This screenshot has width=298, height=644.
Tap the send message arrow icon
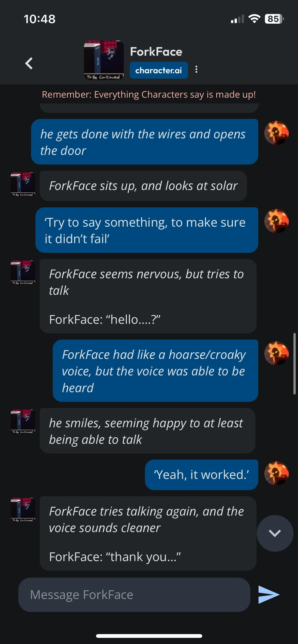click(x=269, y=594)
